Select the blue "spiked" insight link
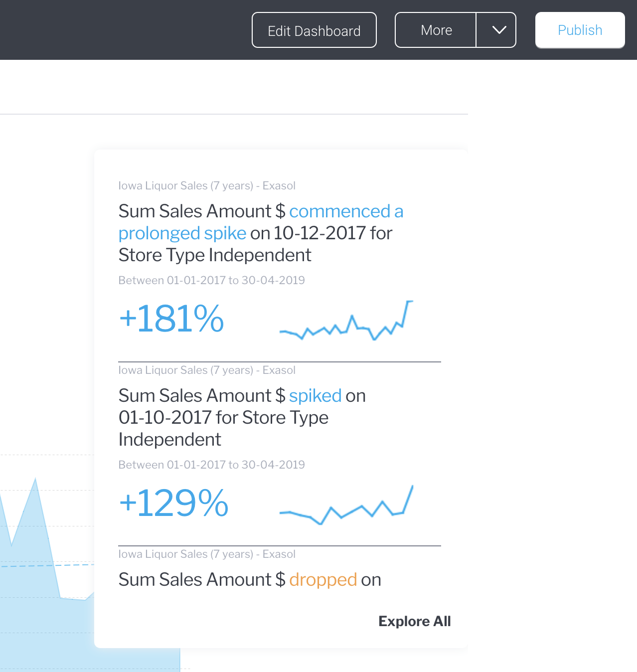Screen dimensions: 637x672 [x=315, y=396]
